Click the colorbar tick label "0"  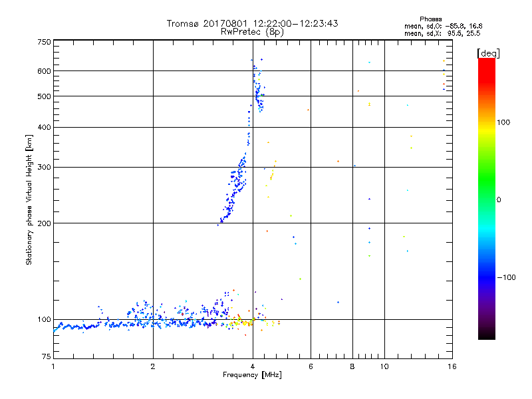[x=499, y=199]
